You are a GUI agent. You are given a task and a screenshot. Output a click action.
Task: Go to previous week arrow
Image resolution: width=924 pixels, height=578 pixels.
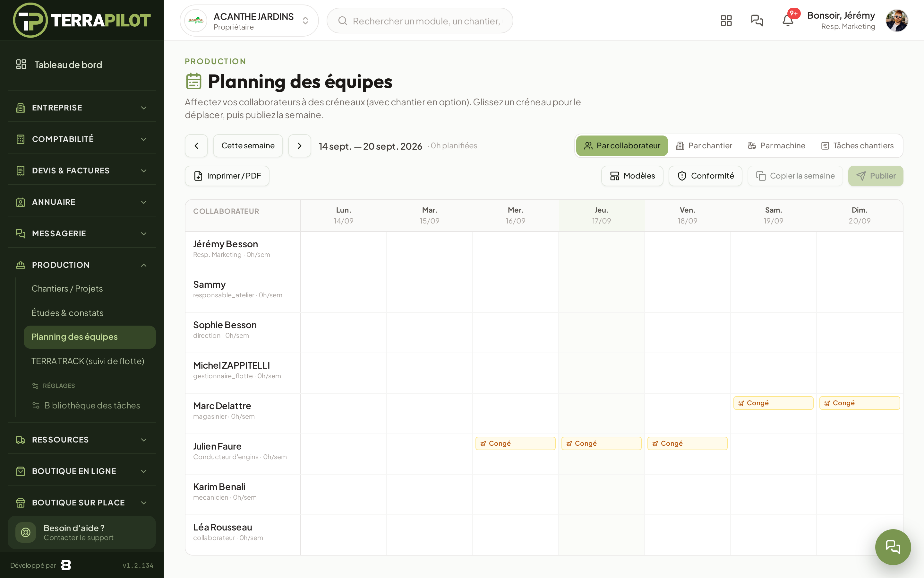196,146
